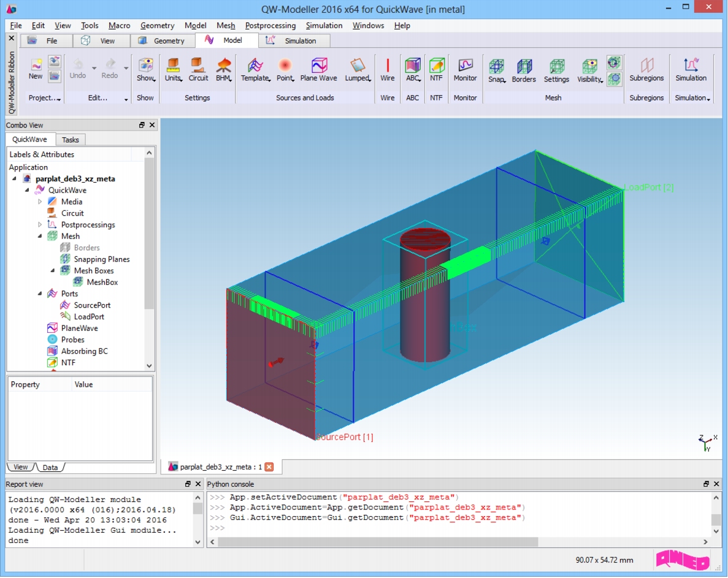This screenshot has width=728, height=578.
Task: Click the Undo icon in ribbon
Action: pos(78,64)
